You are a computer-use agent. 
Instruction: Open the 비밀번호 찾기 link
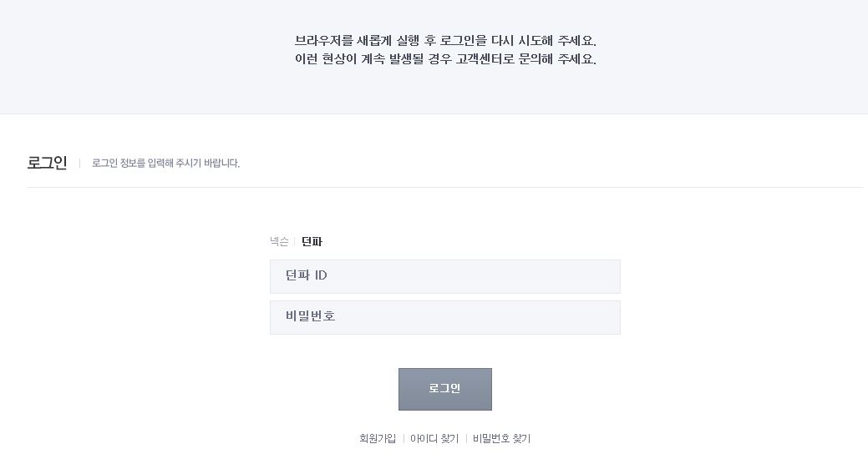click(501, 438)
